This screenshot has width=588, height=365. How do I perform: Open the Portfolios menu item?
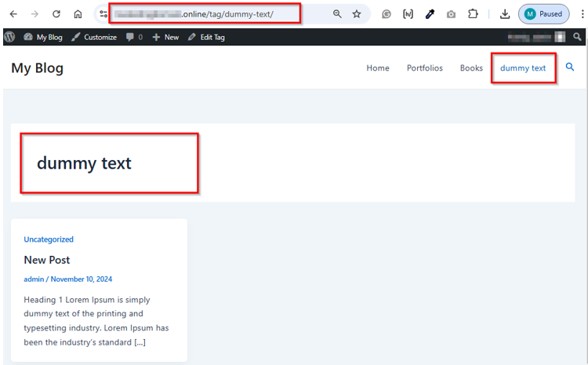coord(424,68)
